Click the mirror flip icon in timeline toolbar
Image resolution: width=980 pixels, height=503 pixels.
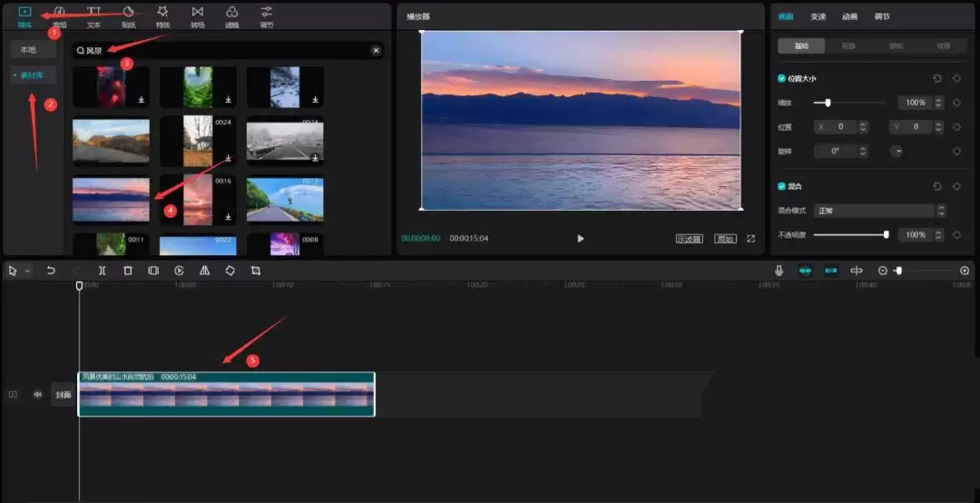pos(204,271)
